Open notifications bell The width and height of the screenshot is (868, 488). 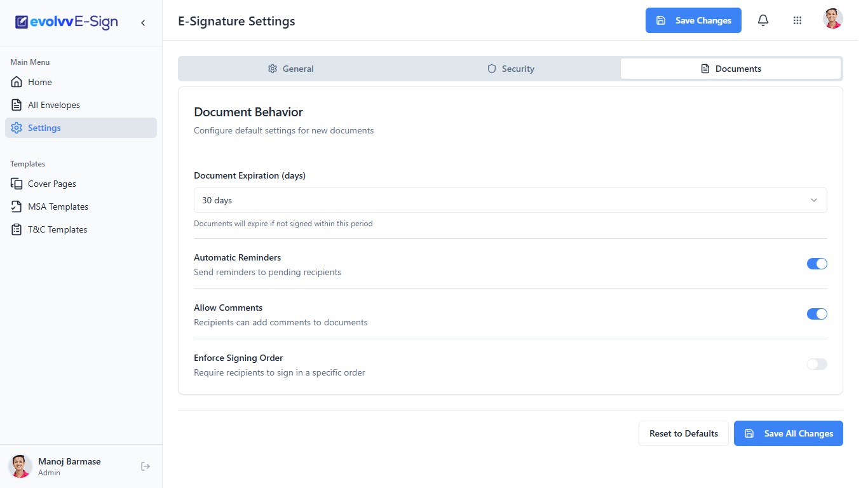coord(763,20)
